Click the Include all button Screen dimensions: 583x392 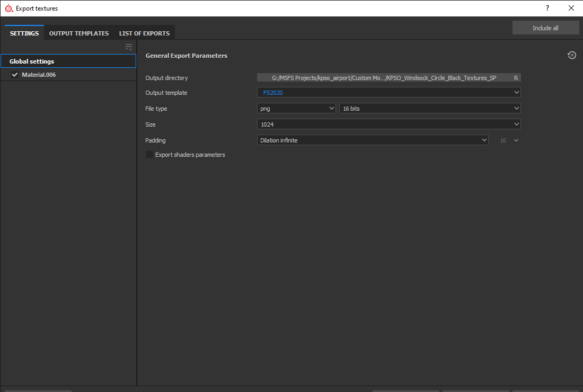click(545, 28)
